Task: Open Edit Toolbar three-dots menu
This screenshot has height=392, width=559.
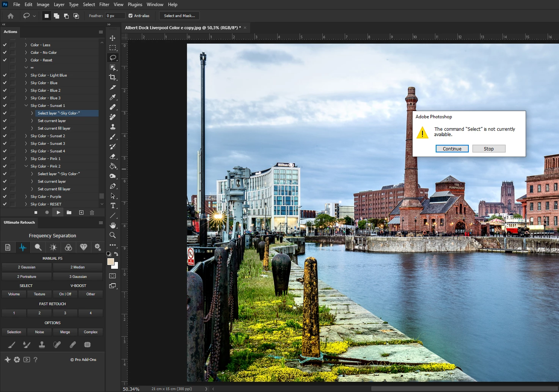Action: 113,245
